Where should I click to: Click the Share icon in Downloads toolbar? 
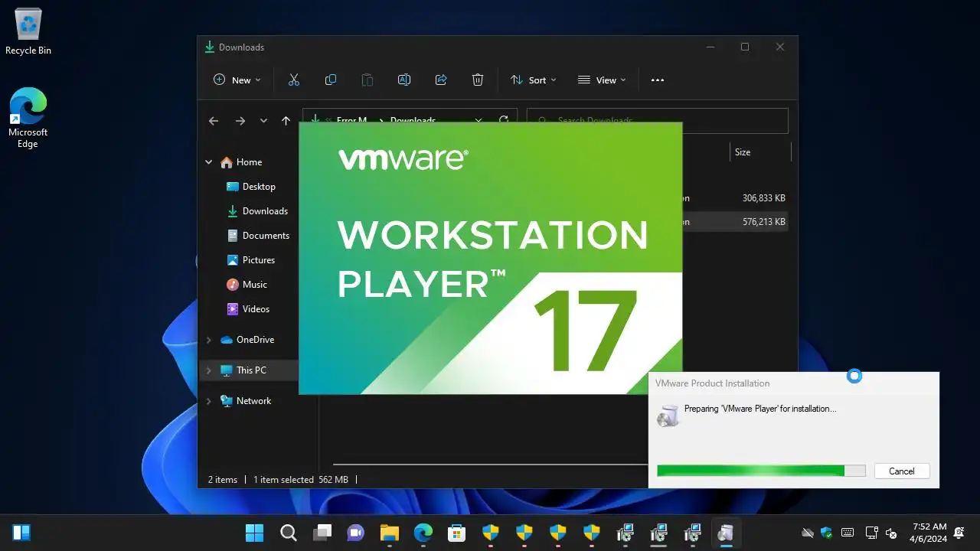[441, 80]
